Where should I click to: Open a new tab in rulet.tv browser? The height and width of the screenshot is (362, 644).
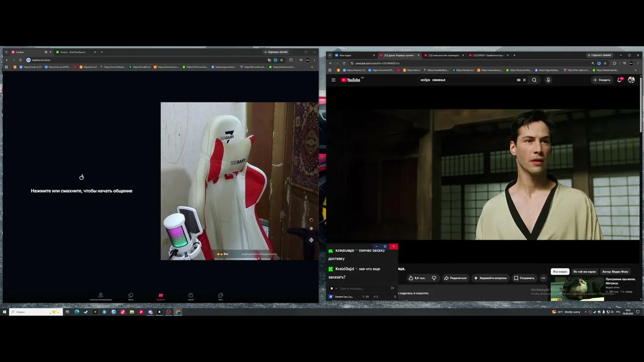click(x=102, y=52)
